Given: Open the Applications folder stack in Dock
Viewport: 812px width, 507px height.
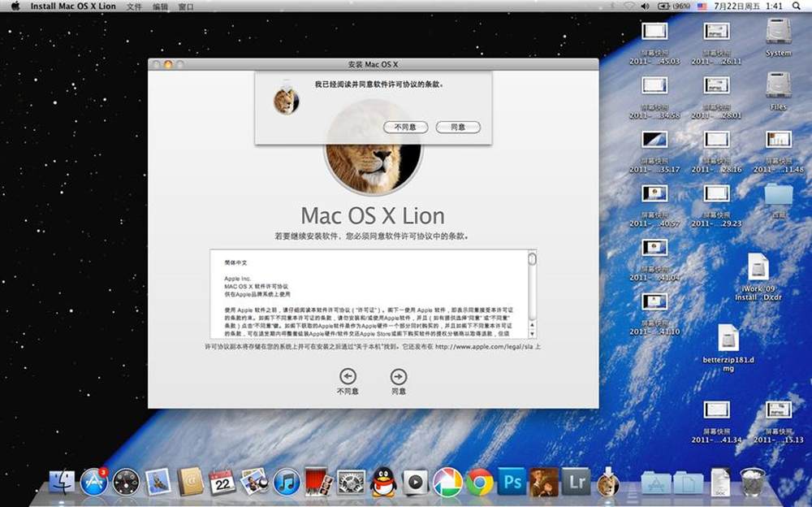Looking at the screenshot, I should coord(656,483).
